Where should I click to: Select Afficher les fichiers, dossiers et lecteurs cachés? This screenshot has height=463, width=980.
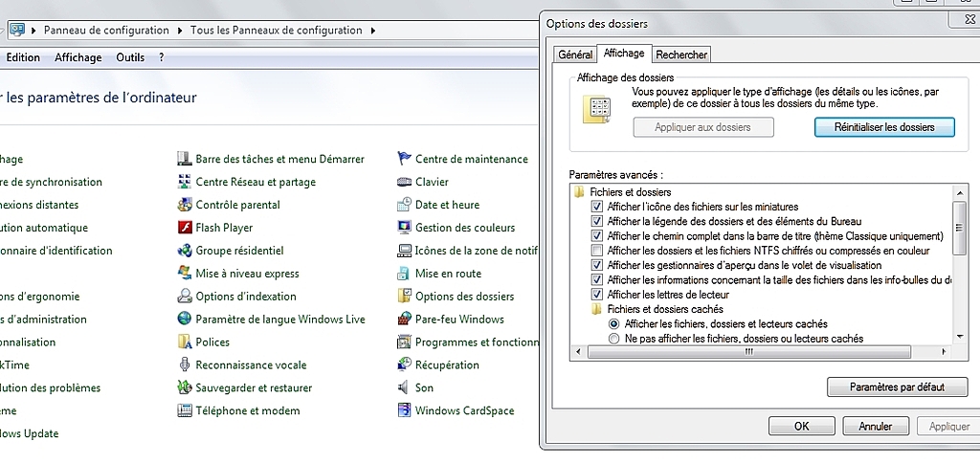click(613, 323)
